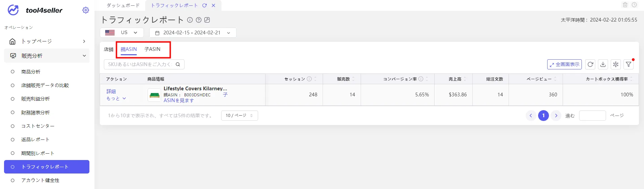Sort by セッション column

pos(315,79)
